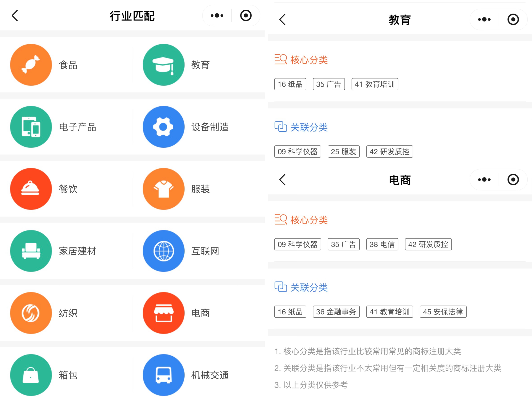
Task: Click the 电商 label in industry grid
Action: point(201,313)
